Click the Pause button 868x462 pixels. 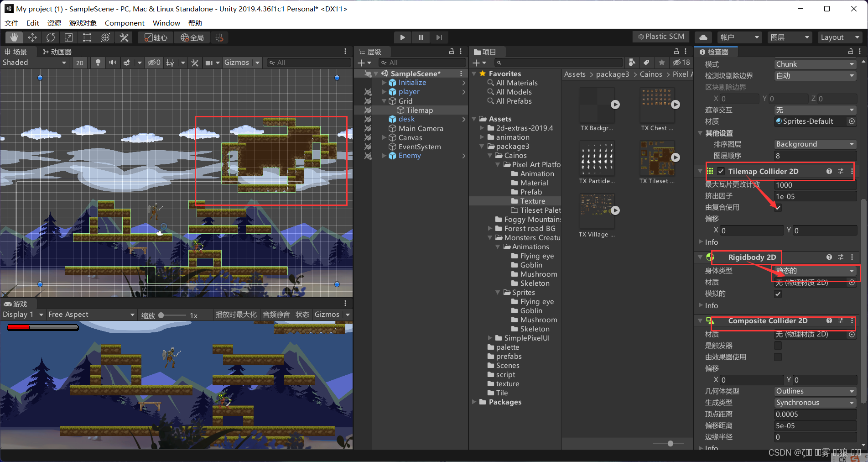(x=421, y=37)
